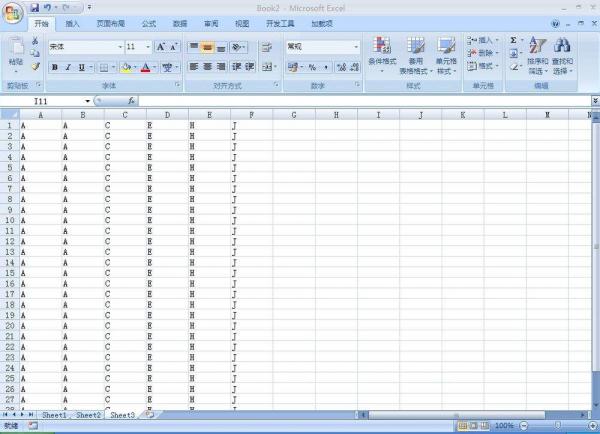Click the insert function fx button
Screen dimensions: 600x434
click(x=131, y=101)
